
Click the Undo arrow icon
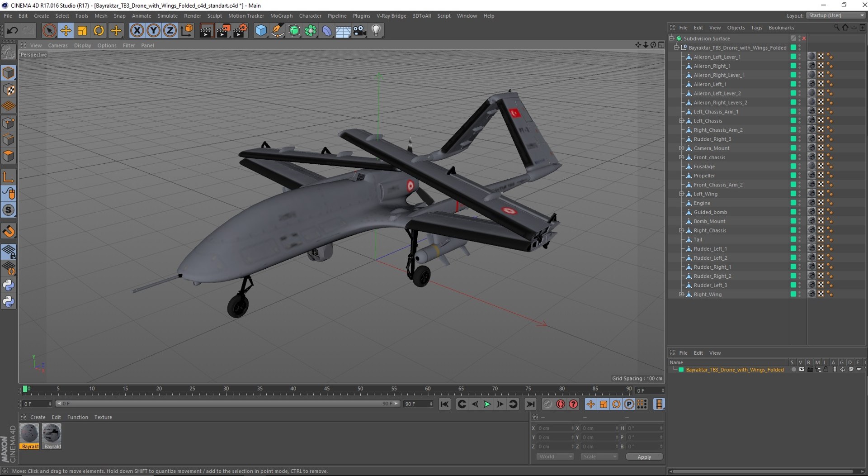tap(12, 30)
